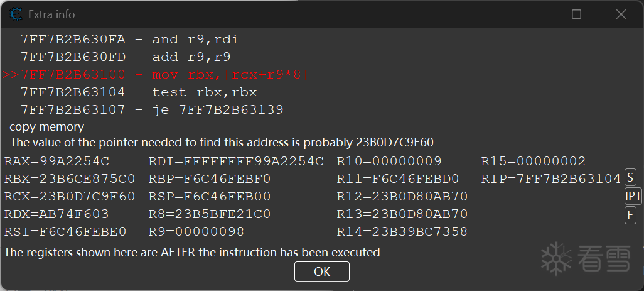The height and width of the screenshot is (291, 644).
Task: Click the S stack view button
Action: [630, 178]
